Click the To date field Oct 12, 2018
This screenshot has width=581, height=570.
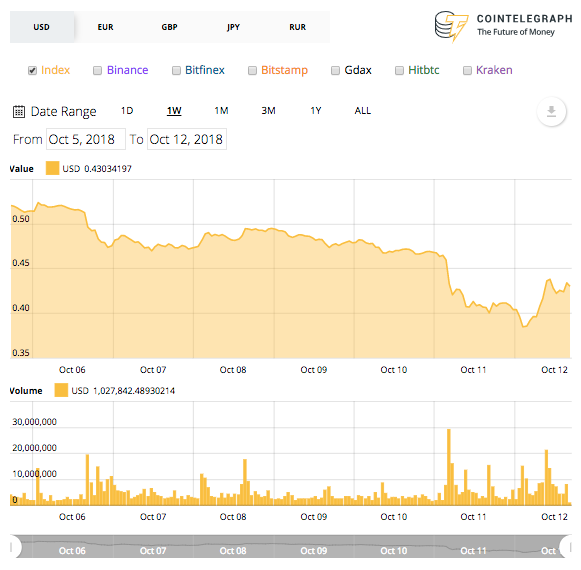point(187,139)
